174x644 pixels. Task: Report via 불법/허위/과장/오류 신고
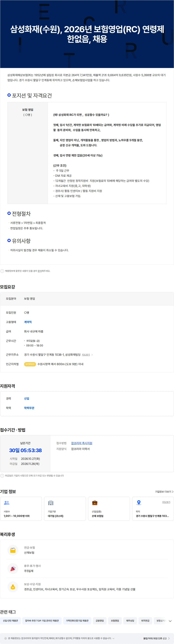156,638
